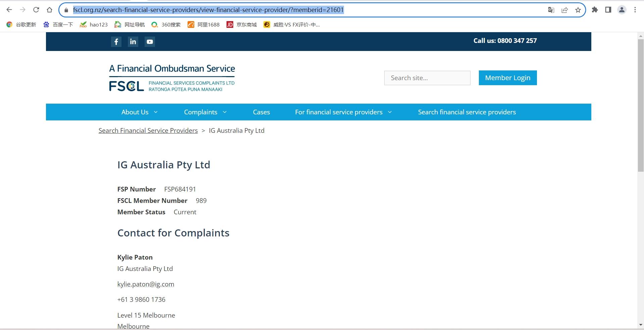Click the page vertical scrollbar thumb
The height and width of the screenshot is (330, 644).
tap(641, 105)
